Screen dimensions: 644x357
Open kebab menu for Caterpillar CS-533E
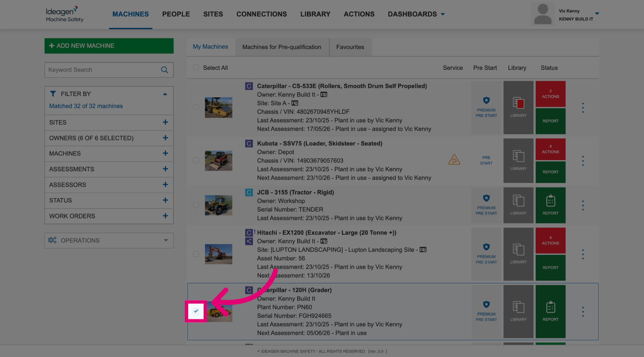[x=583, y=108]
